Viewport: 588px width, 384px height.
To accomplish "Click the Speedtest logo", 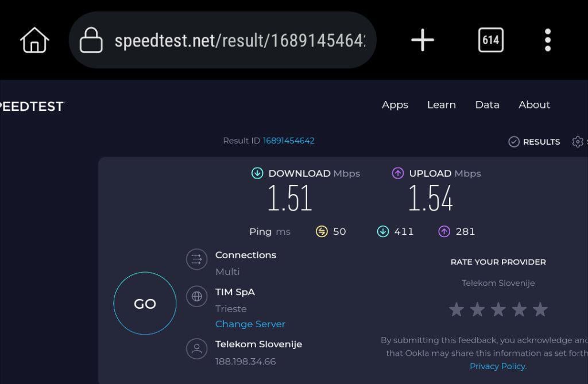I will 32,107.
